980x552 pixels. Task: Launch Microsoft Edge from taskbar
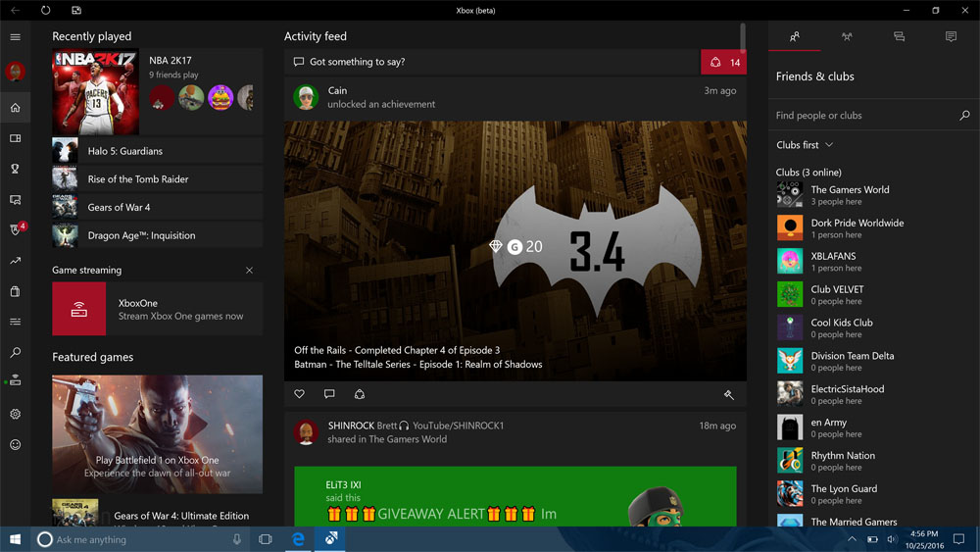tap(298, 539)
